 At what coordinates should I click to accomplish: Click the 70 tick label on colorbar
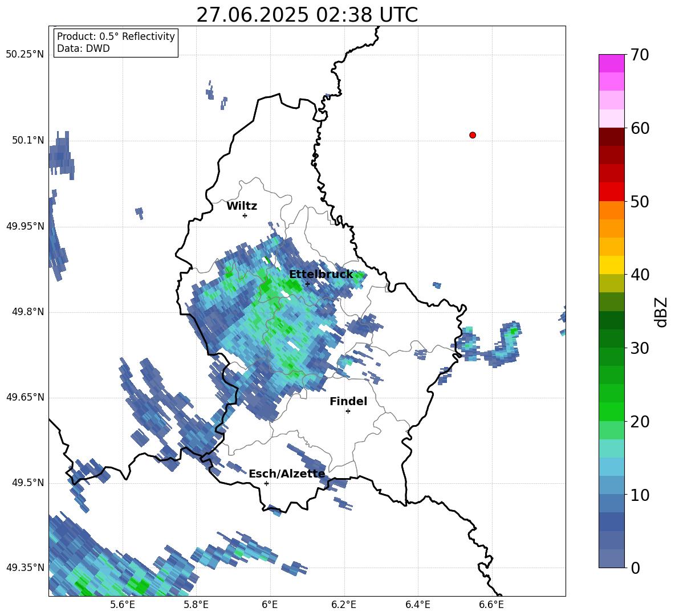pos(640,55)
